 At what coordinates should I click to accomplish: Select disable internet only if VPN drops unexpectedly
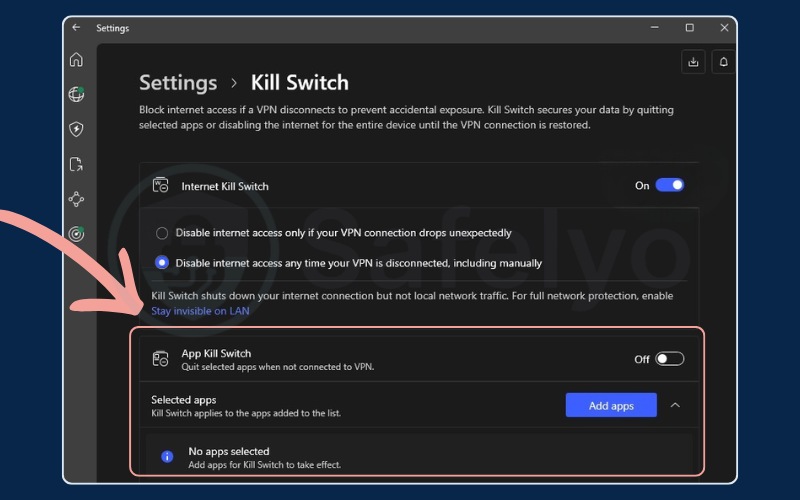(162, 233)
